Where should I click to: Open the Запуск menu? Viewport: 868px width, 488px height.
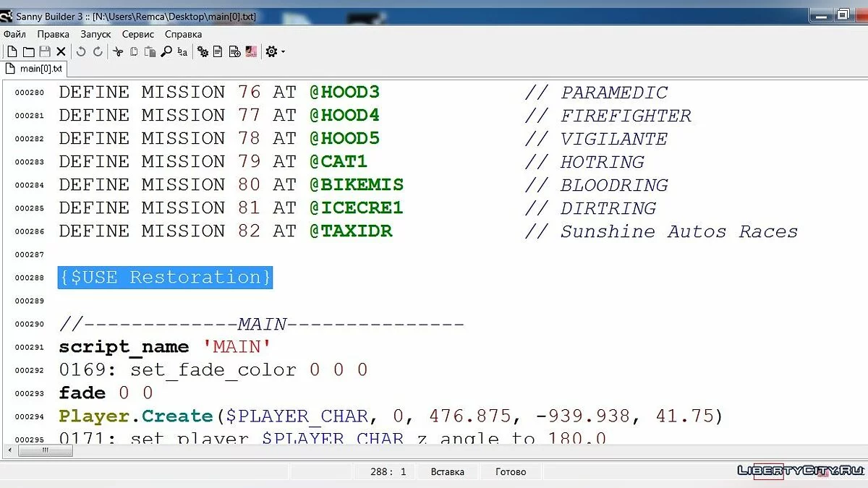coord(95,34)
